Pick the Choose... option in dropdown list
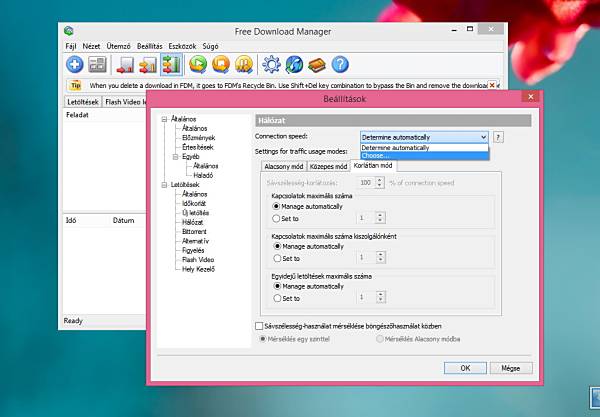The height and width of the screenshot is (417, 600). 424,156
